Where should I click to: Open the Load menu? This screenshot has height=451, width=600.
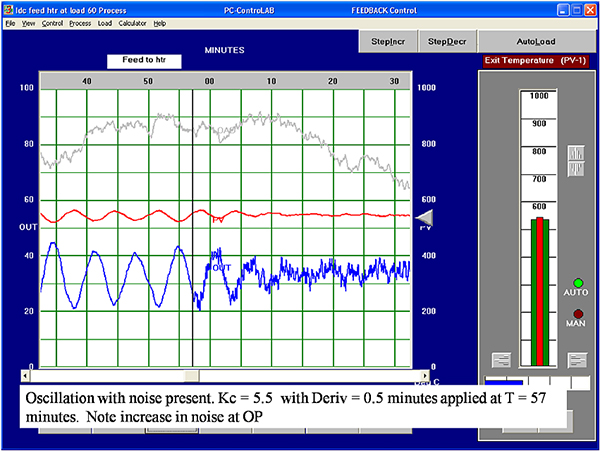[104, 23]
